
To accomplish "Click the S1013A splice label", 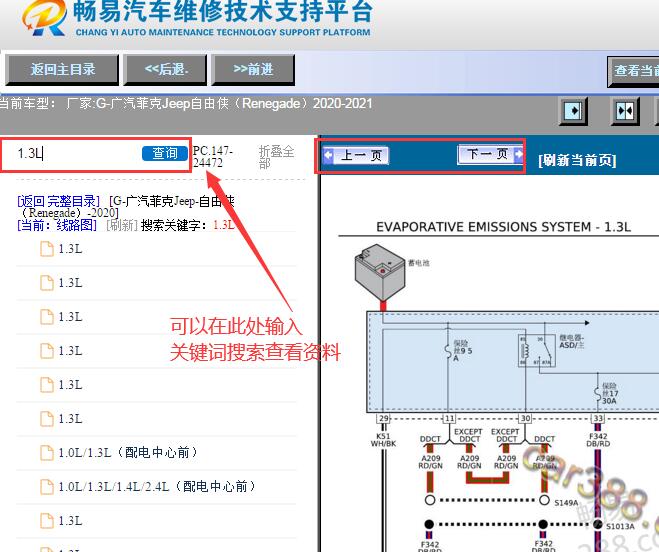I will click(620, 526).
